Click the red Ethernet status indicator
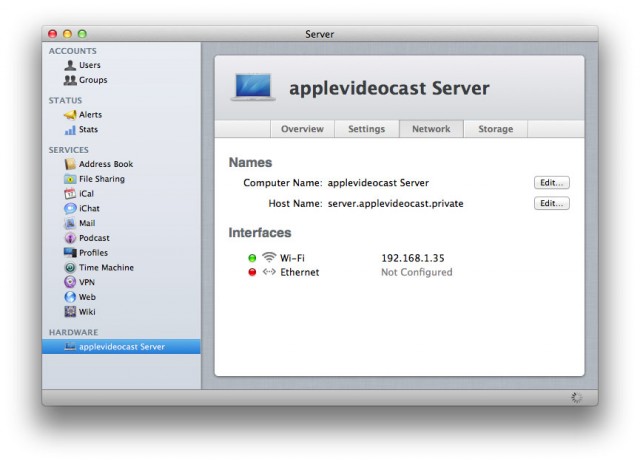 coord(252,272)
